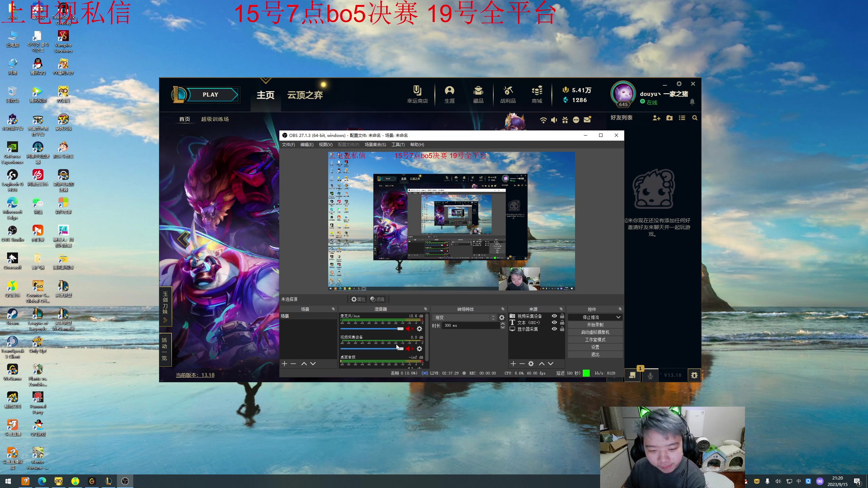Adjust the 麦克风/Aux volume slider
This screenshot has height=488, width=868.
coord(400,329)
